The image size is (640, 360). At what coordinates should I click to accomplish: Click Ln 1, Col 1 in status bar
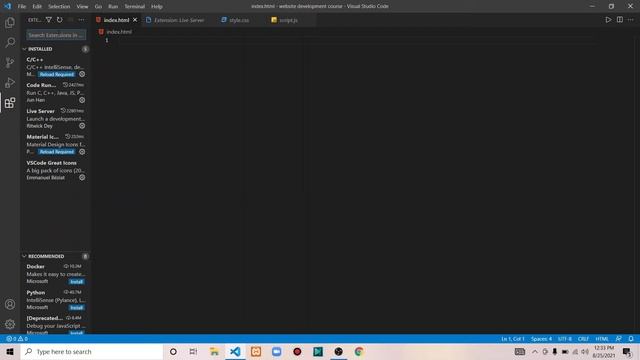(513, 339)
